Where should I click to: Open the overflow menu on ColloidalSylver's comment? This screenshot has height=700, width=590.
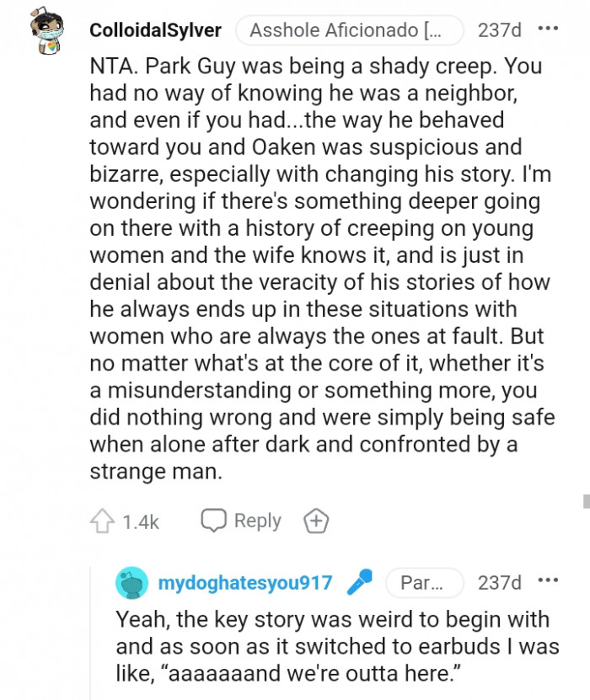(549, 29)
